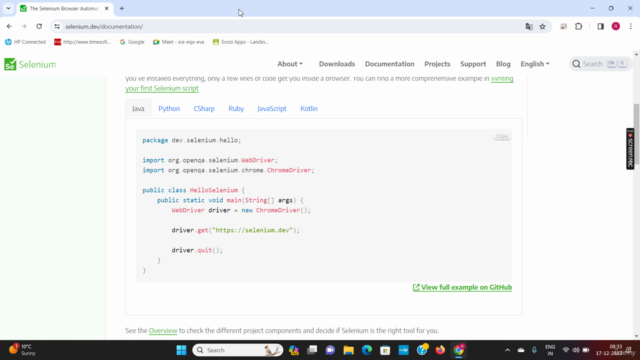Expand the English language dropdown
The image size is (640, 360).
[x=535, y=64]
